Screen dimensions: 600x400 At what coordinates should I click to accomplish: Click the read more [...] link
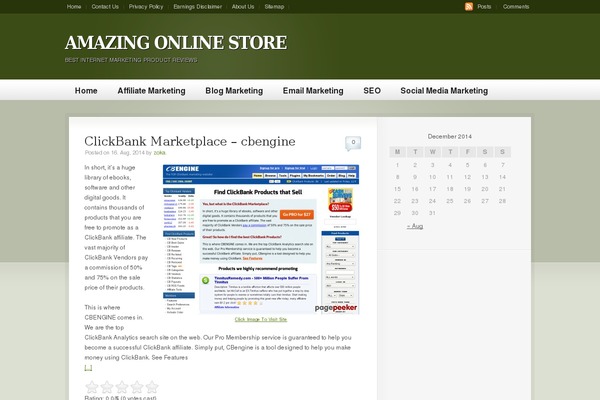[88, 368]
